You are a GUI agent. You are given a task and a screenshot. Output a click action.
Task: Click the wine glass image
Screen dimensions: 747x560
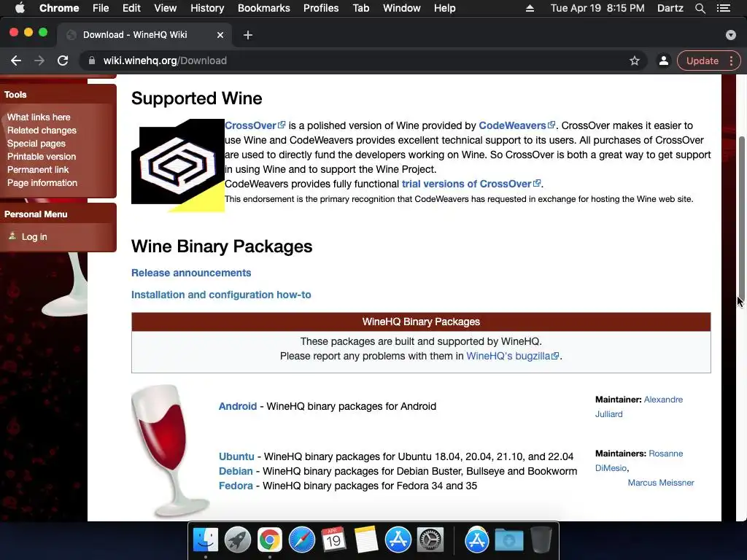coord(170,451)
